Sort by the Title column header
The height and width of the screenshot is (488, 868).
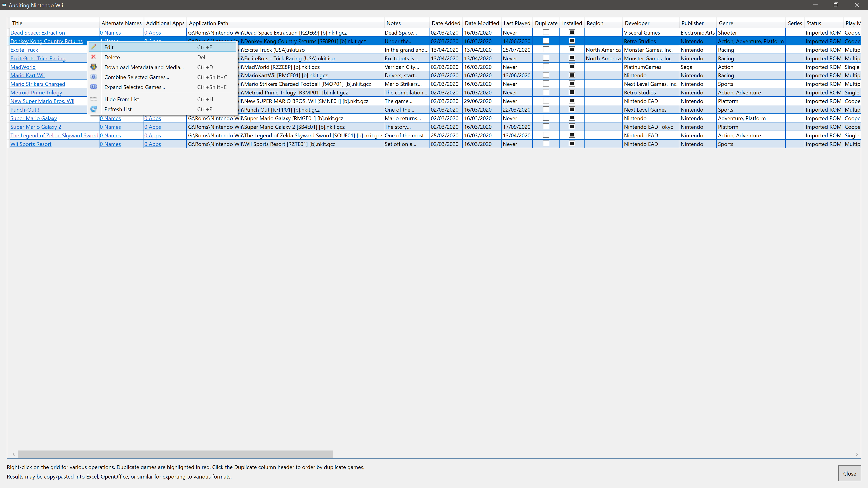coord(54,23)
